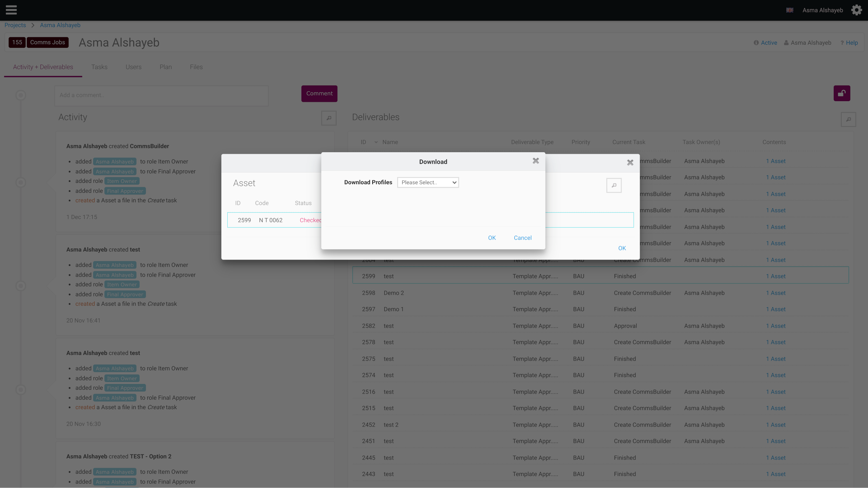Click the flag/language icon top right
The width and height of the screenshot is (868, 488).
point(790,10)
